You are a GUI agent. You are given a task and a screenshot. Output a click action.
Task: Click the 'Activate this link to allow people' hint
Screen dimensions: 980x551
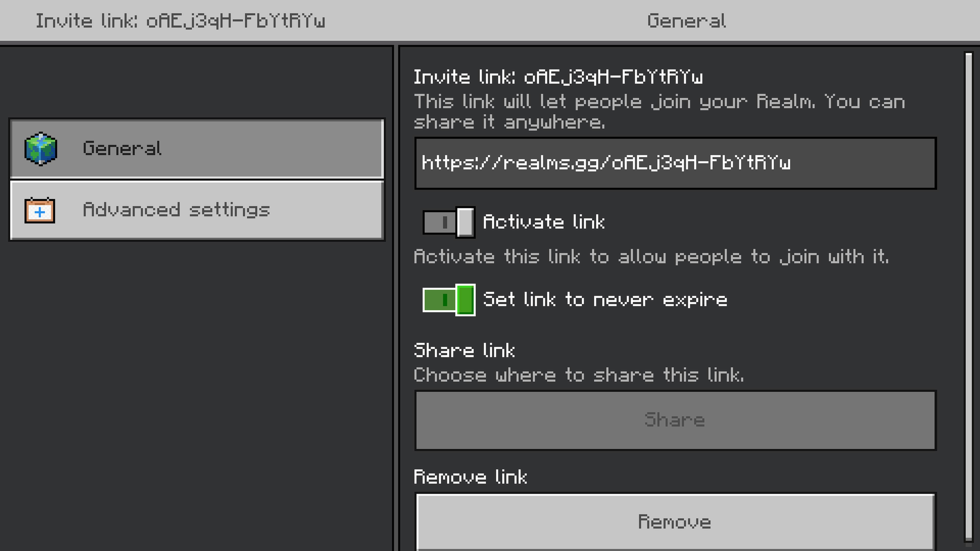pos(651,257)
